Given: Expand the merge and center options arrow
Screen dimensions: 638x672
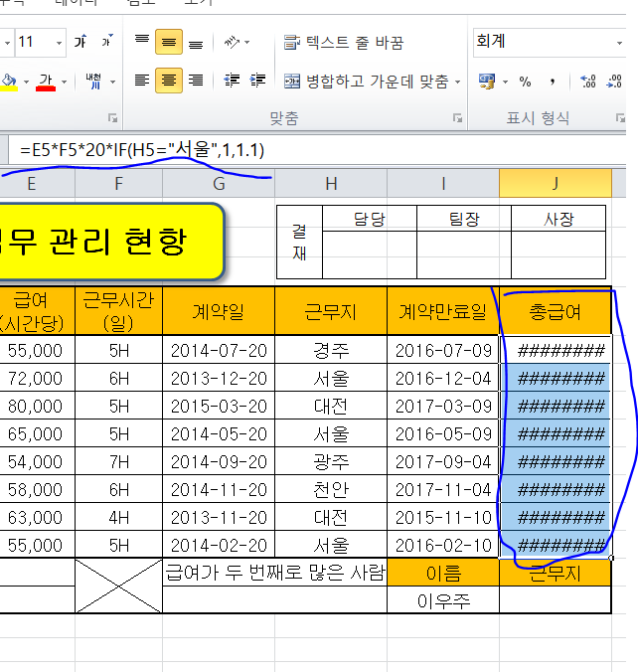Looking at the screenshot, I should coord(457,82).
